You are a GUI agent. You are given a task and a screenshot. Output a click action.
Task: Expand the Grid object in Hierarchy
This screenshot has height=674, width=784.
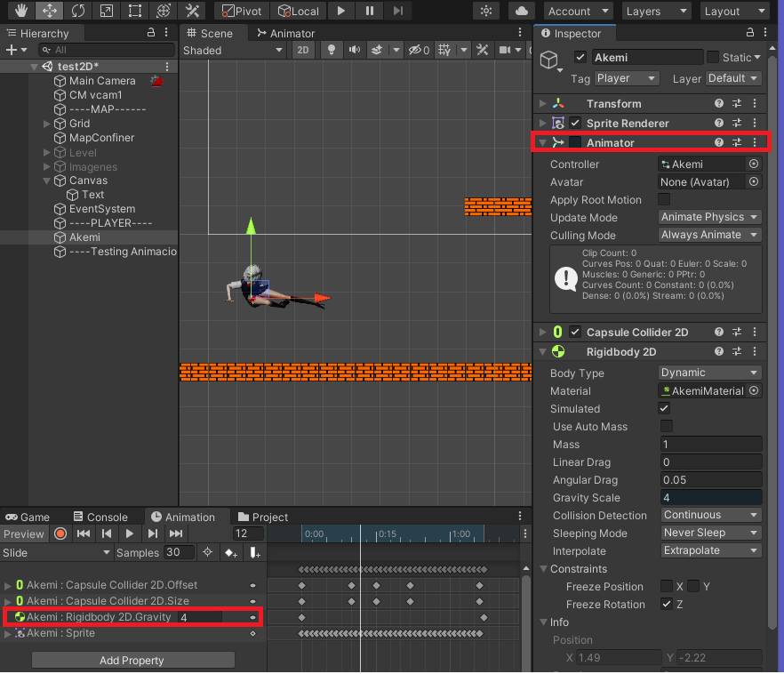coord(47,124)
